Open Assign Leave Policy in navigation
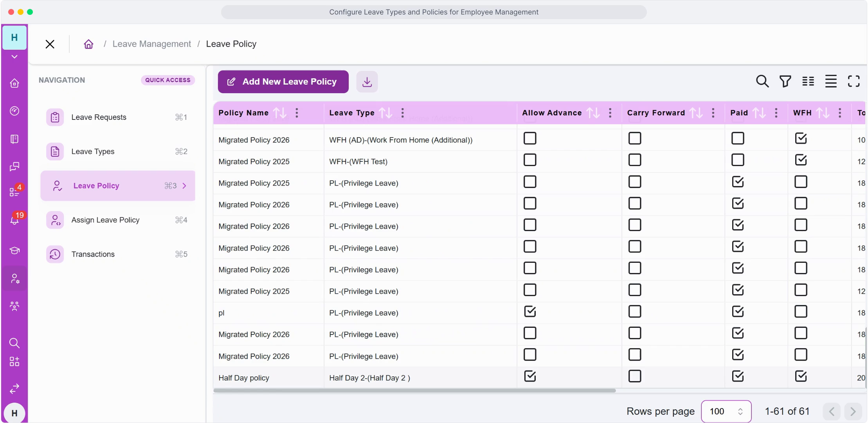Image resolution: width=868 pixels, height=423 pixels. (117, 220)
